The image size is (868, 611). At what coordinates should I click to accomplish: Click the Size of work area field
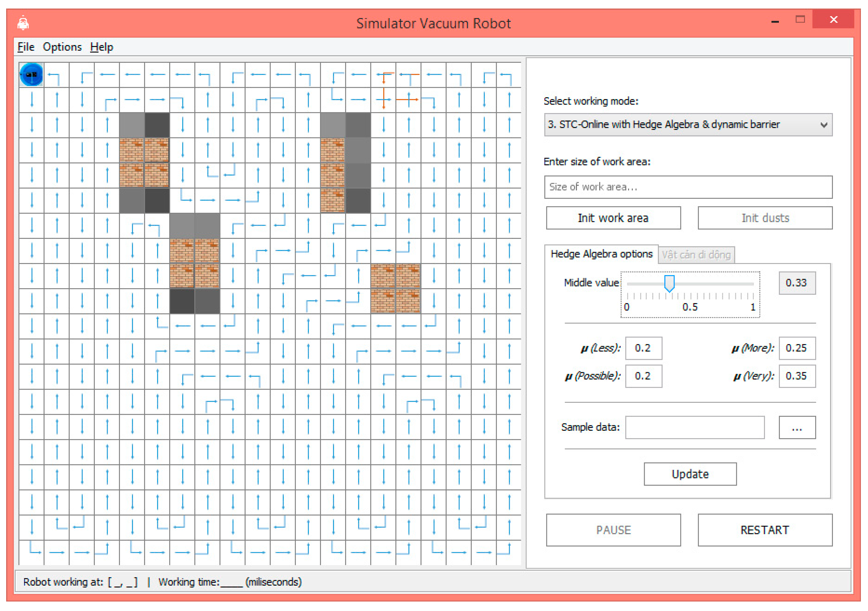[688, 187]
